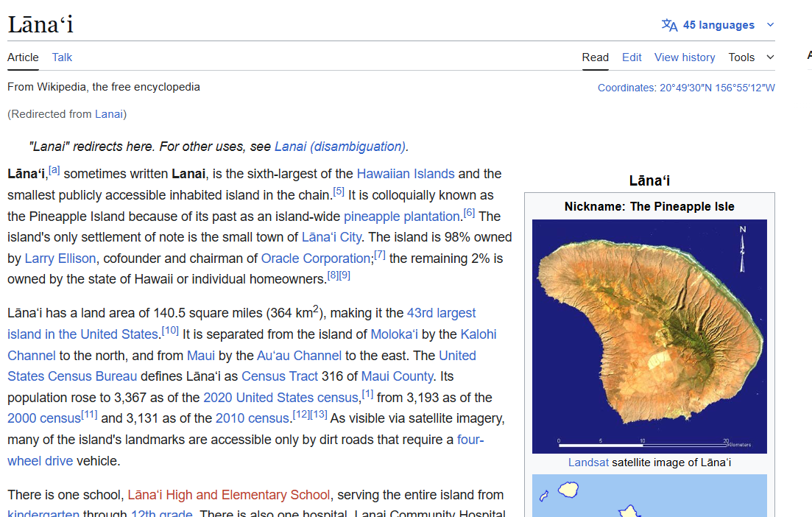Follow the Hawaiian Islands link
This screenshot has width=812, height=517.
pyautogui.click(x=406, y=174)
